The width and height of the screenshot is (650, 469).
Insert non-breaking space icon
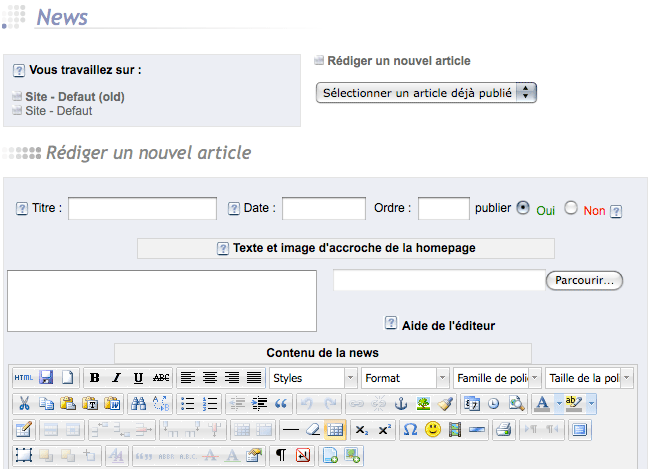[x=303, y=455]
